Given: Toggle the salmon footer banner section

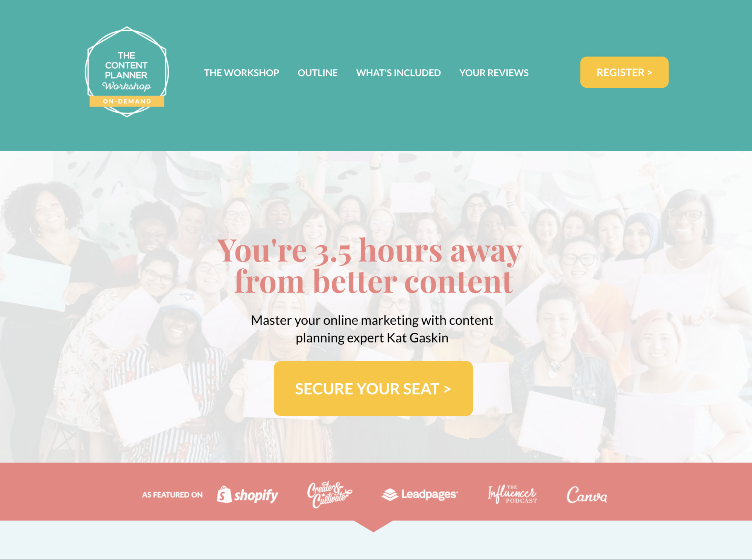Looking at the screenshot, I should [375, 494].
